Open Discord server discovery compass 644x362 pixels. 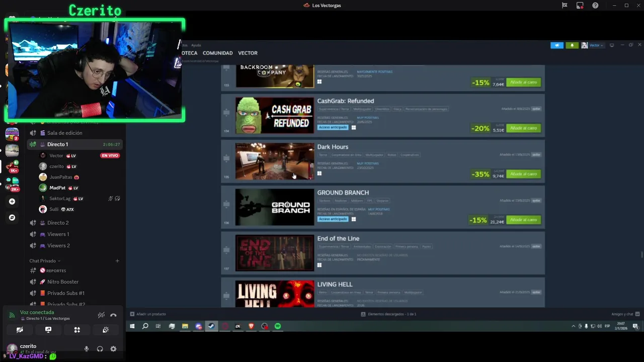point(12,218)
